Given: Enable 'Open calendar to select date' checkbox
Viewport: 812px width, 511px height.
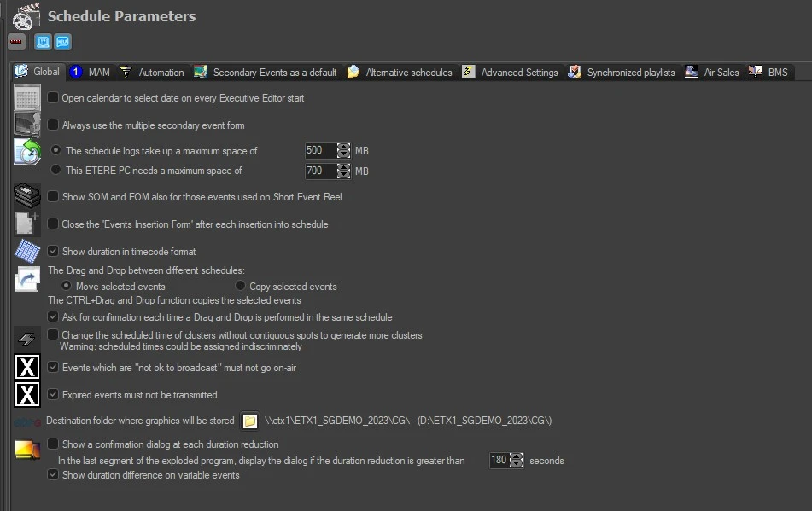Looking at the screenshot, I should click(x=53, y=98).
